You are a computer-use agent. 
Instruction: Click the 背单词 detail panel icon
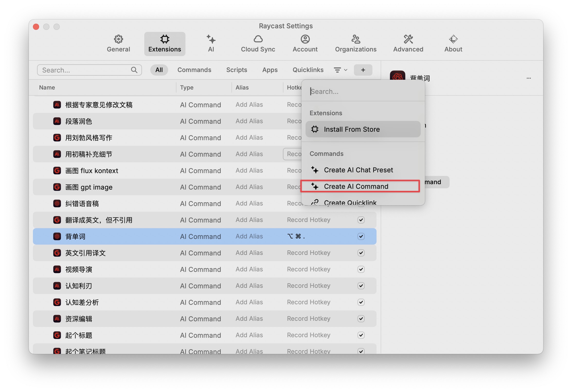[397, 75]
